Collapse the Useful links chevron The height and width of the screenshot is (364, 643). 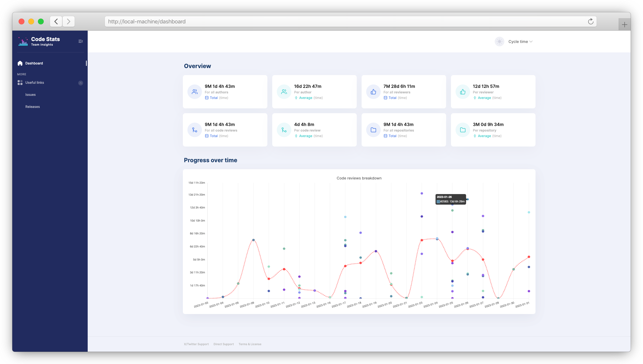tap(80, 83)
